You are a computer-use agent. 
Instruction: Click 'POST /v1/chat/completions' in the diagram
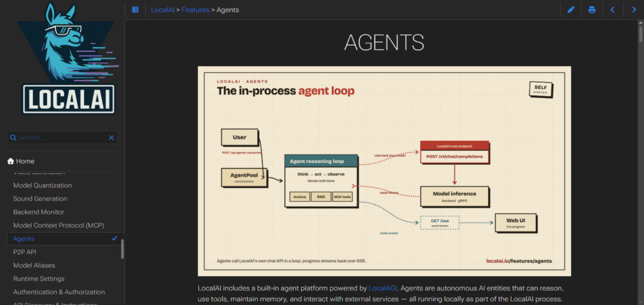pyautogui.click(x=455, y=157)
